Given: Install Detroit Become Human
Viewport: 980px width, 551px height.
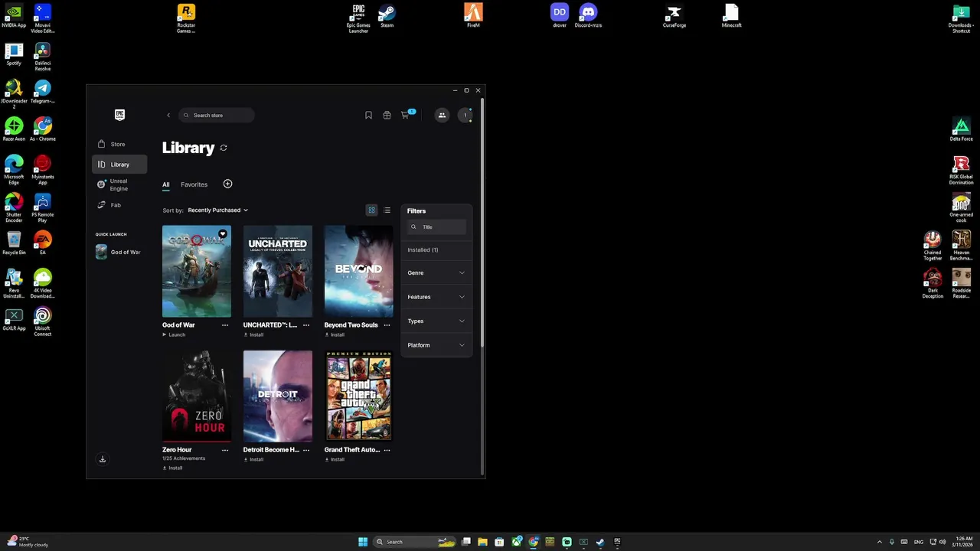Looking at the screenshot, I should coord(253,459).
